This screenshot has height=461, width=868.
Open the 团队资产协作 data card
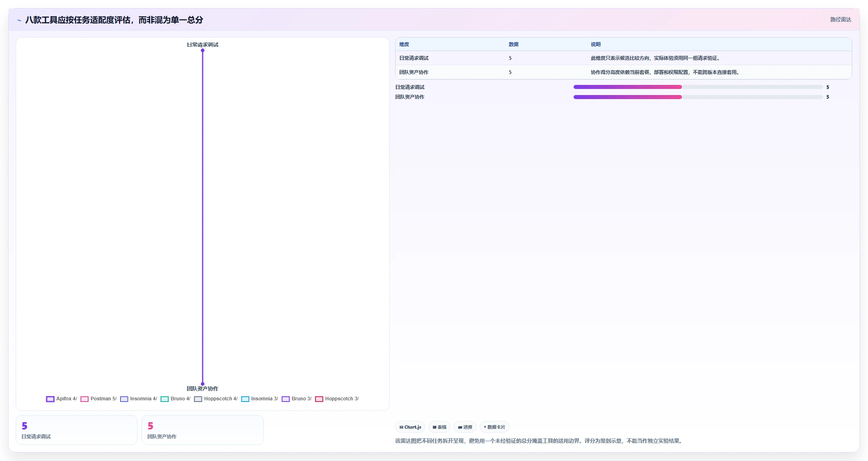click(x=203, y=430)
